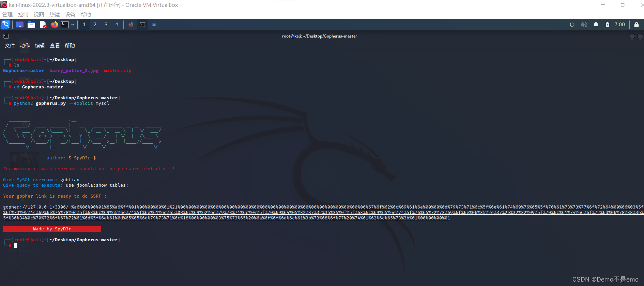Viewport: 644px width, 286px height.
Task: Open the 文件 menu in terminal
Action: pos(10,46)
